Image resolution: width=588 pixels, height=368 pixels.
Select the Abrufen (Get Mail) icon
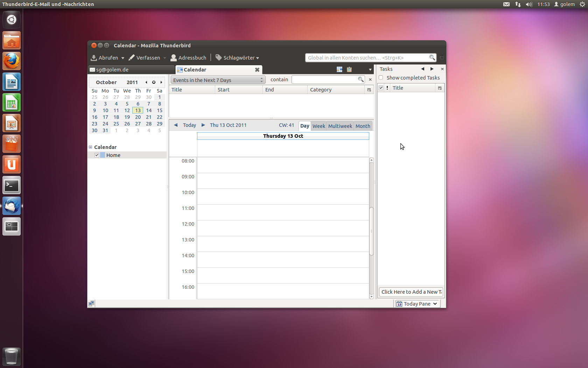tap(93, 58)
